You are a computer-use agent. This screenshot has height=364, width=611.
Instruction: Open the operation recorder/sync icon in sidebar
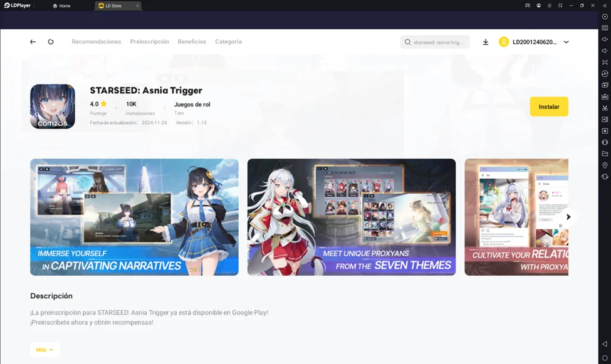(605, 74)
